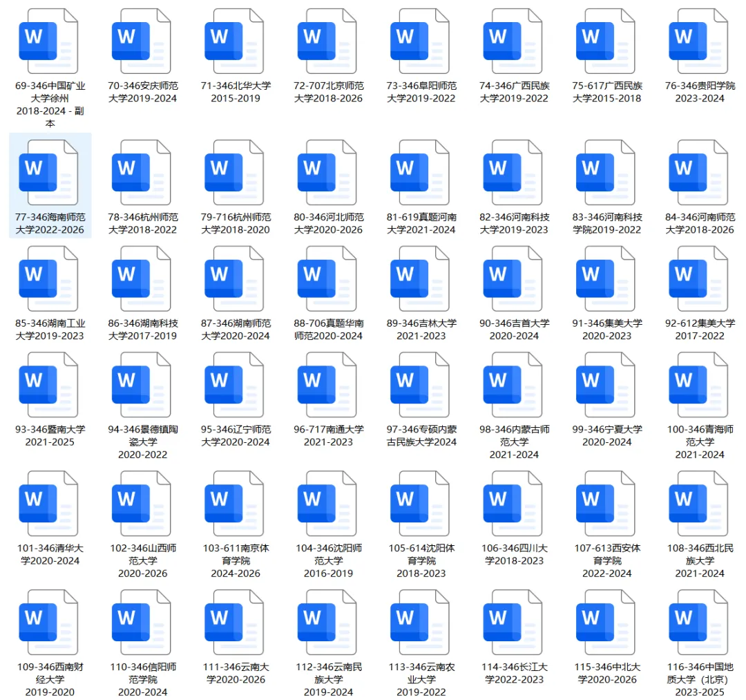
Task: Select highlighted Word icon 77-346海南师范大学
Action: tap(48, 173)
